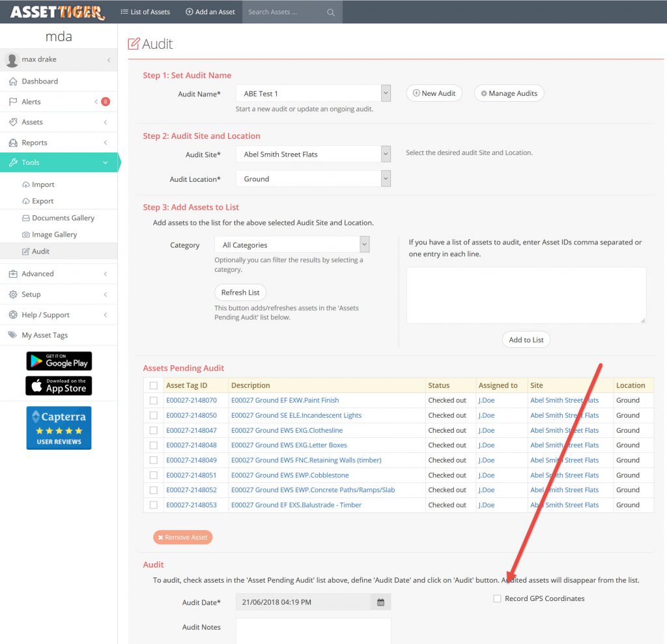Open the calendar picker beside Audit Date
Image resolution: width=667 pixels, height=644 pixels.
(x=380, y=602)
